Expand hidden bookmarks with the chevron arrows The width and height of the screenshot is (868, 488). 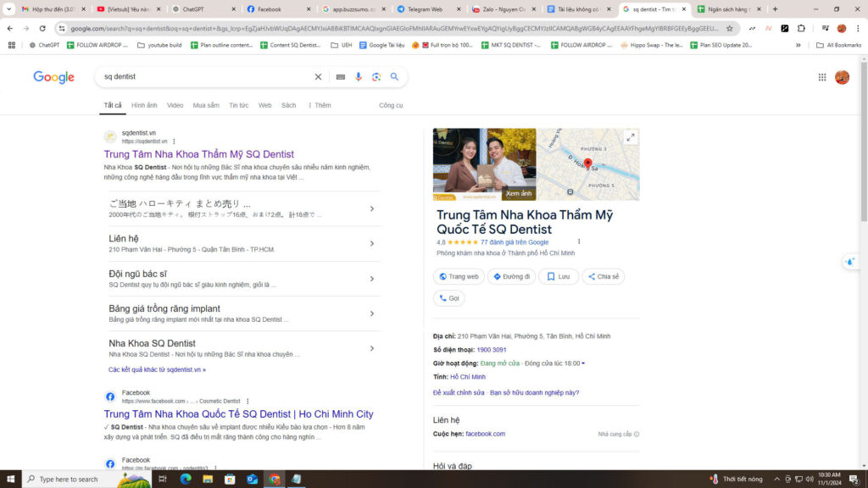(798, 47)
